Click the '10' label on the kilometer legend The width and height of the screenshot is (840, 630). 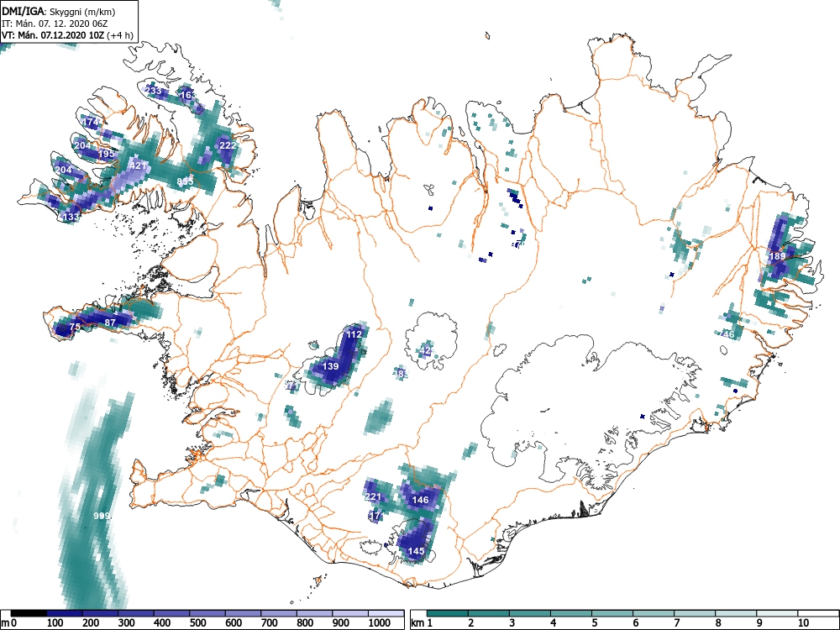(x=802, y=623)
